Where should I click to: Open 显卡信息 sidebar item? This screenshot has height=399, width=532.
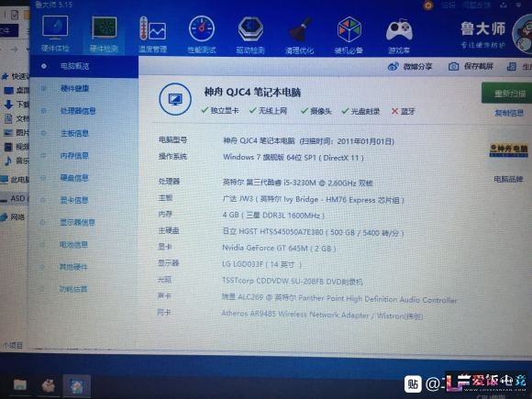[74, 200]
